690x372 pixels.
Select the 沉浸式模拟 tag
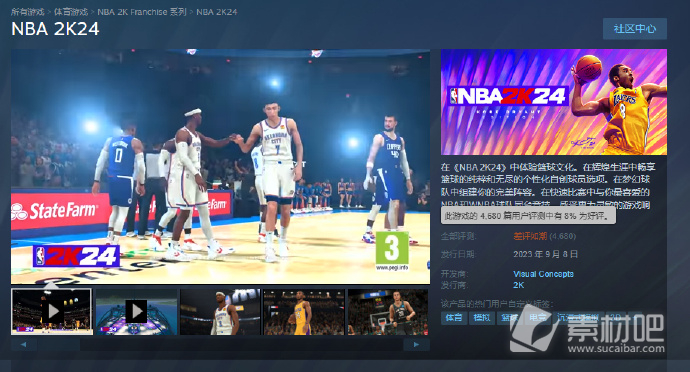[x=578, y=318]
